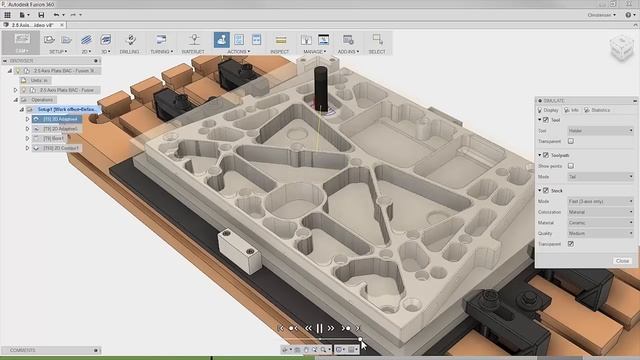Enable the Show points checkbox

coord(571,166)
